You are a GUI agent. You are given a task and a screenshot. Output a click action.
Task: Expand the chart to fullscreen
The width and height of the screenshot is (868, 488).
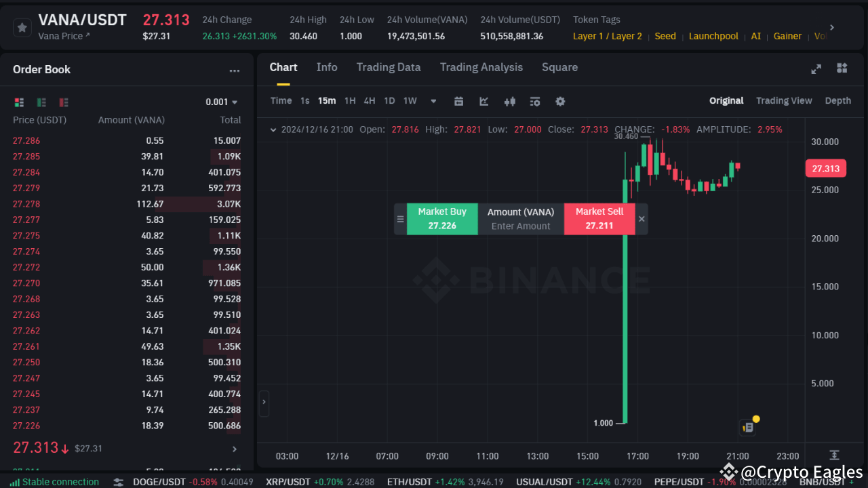click(816, 68)
